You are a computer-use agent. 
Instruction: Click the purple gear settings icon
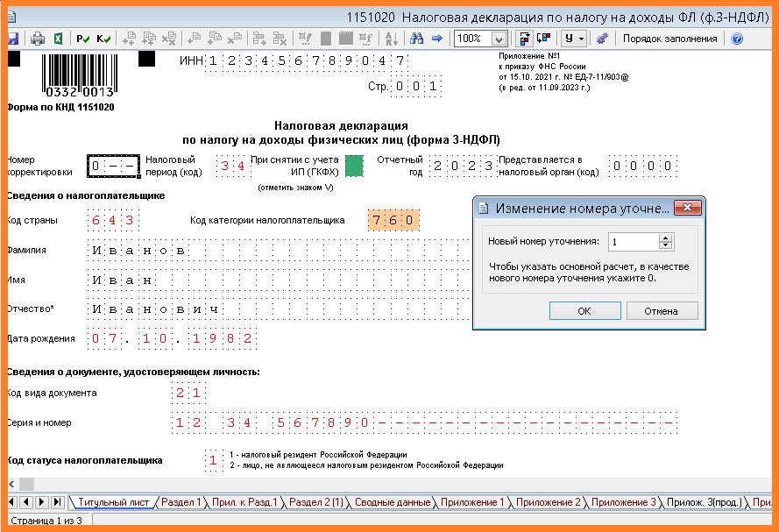pos(602,39)
